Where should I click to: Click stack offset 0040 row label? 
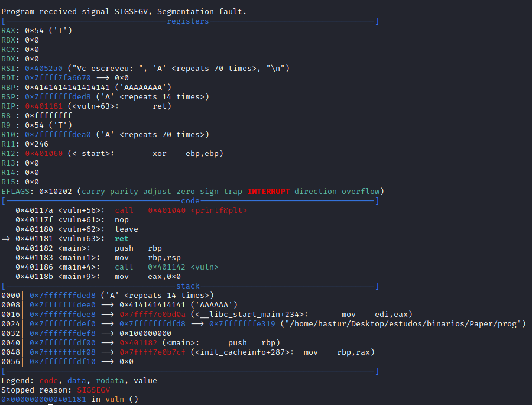(11, 343)
